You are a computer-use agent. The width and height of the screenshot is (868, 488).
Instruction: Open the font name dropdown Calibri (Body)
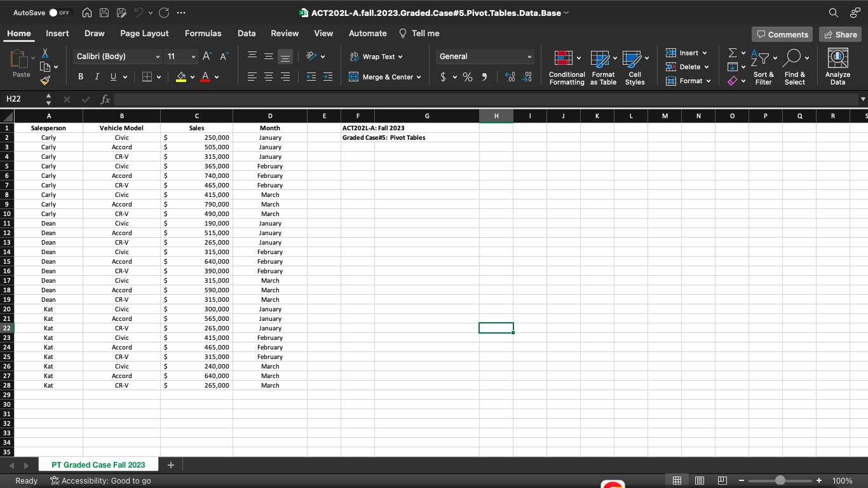158,57
